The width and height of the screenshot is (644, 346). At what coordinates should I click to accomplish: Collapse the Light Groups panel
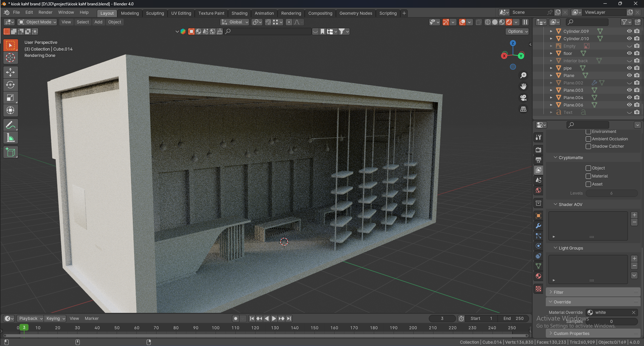[555, 248]
